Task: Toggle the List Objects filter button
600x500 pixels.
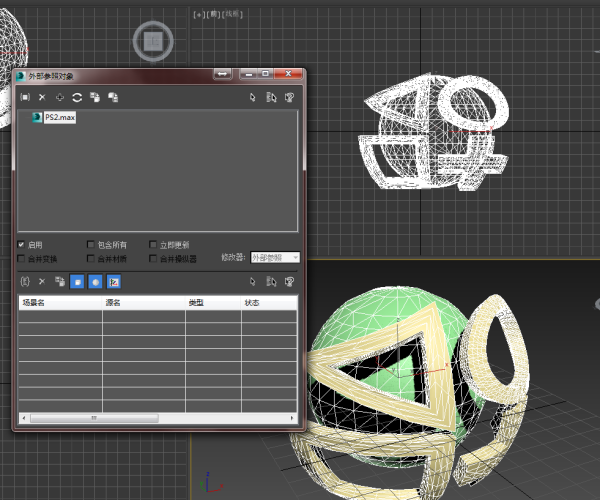Action: click(x=77, y=282)
